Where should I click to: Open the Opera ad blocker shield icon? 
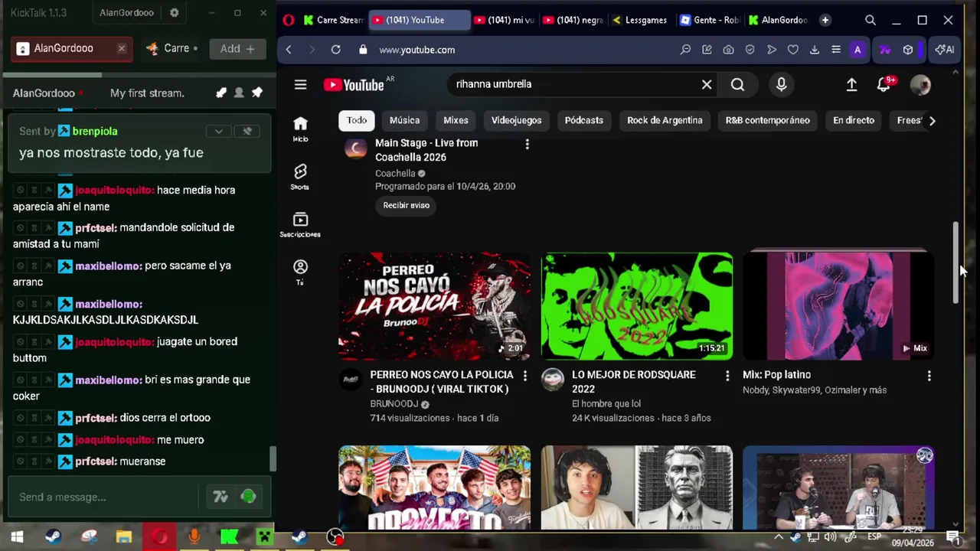(x=750, y=50)
